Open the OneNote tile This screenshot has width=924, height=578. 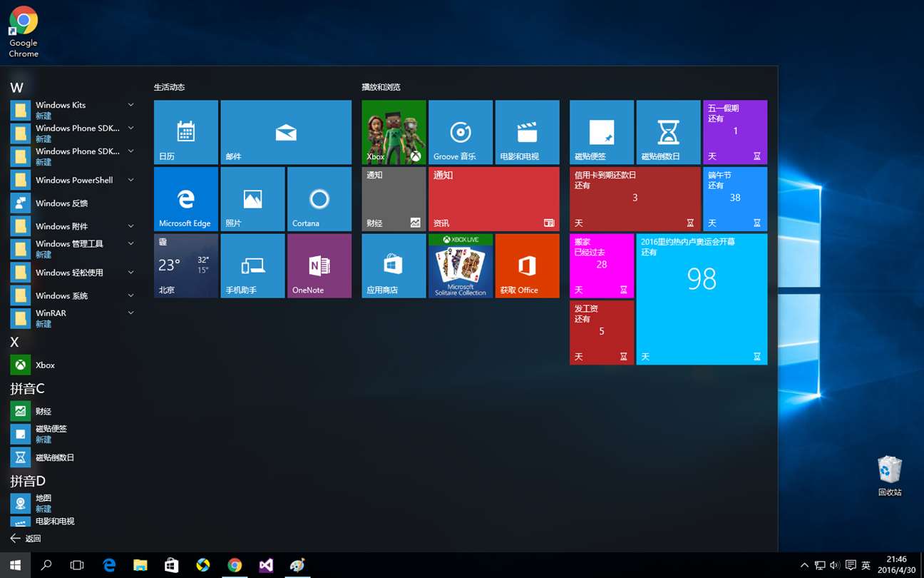coord(319,265)
